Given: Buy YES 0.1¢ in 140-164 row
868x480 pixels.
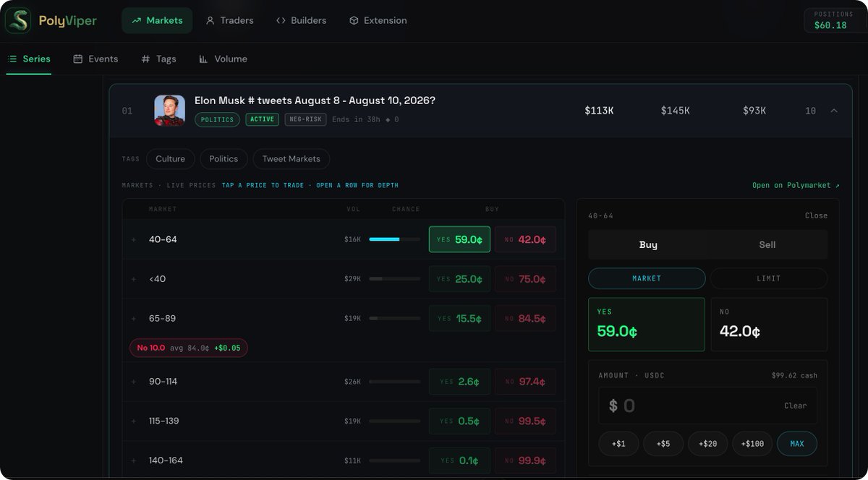Looking at the screenshot, I should coord(459,460).
